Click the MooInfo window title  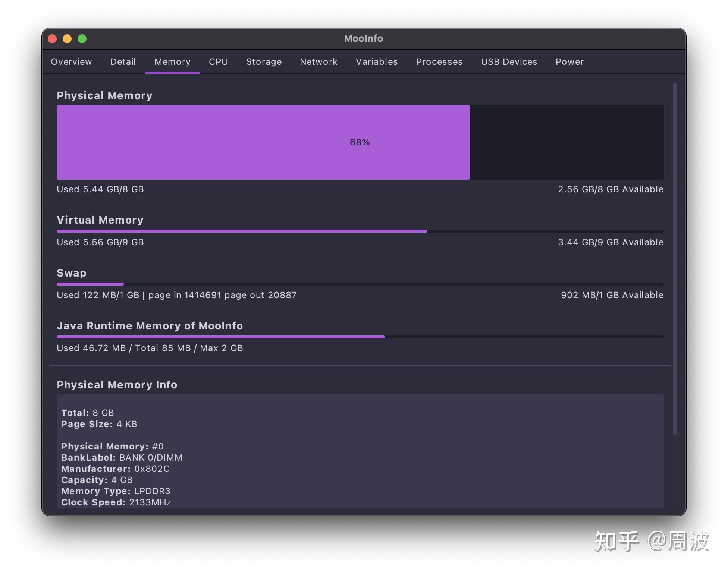363,38
